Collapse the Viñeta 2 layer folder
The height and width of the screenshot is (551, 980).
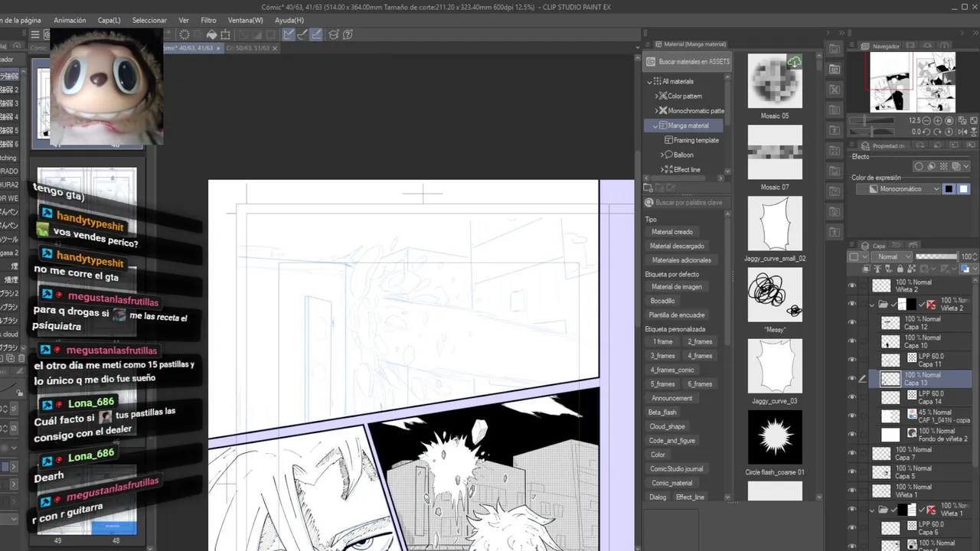(872, 305)
